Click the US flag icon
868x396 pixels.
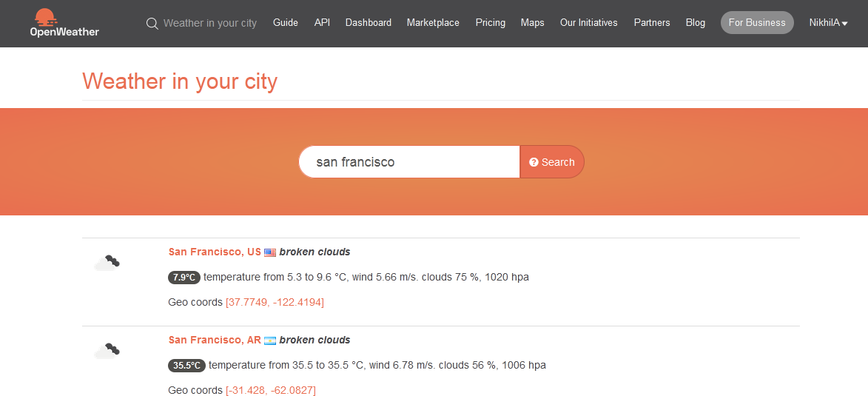[x=270, y=252]
